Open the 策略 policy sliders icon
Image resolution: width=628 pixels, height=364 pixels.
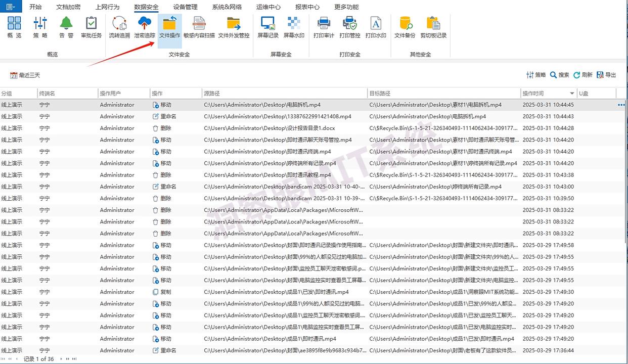[x=40, y=27]
